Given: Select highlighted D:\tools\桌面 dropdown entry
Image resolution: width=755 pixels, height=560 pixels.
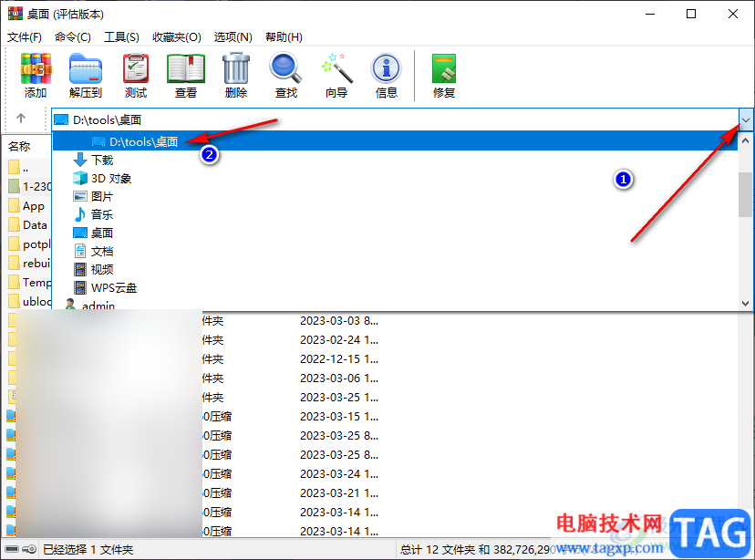Looking at the screenshot, I should [395, 141].
